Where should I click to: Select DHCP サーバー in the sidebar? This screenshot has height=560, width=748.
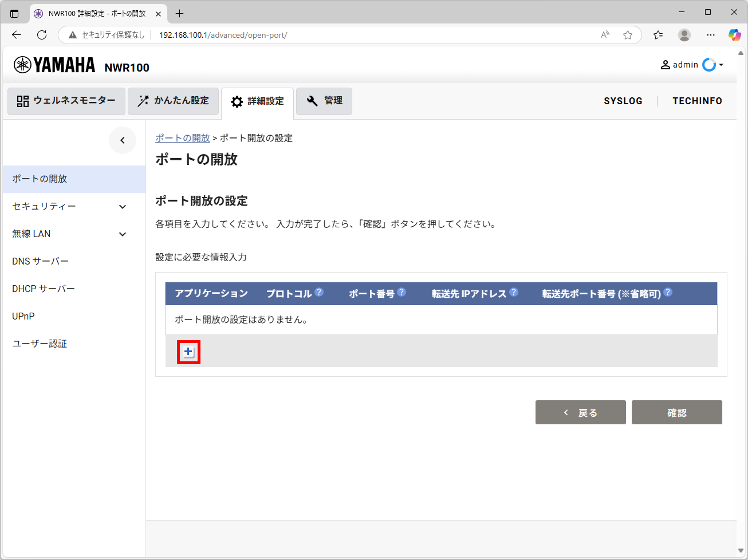(x=44, y=289)
